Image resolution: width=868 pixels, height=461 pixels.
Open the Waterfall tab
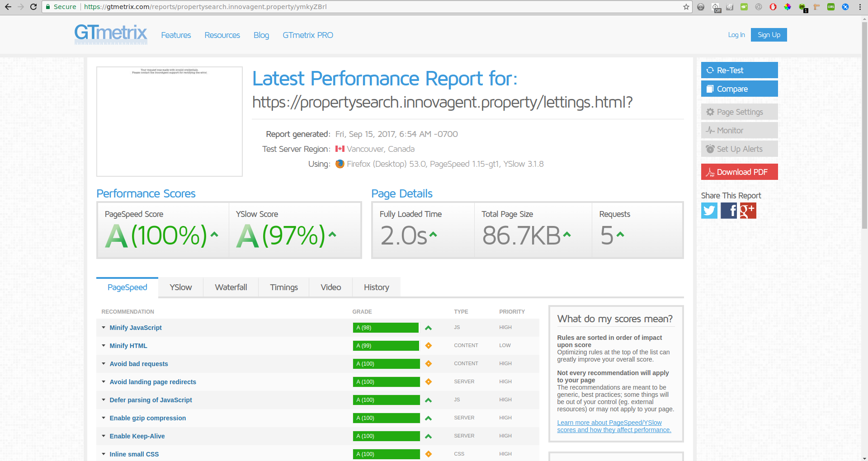coord(231,287)
